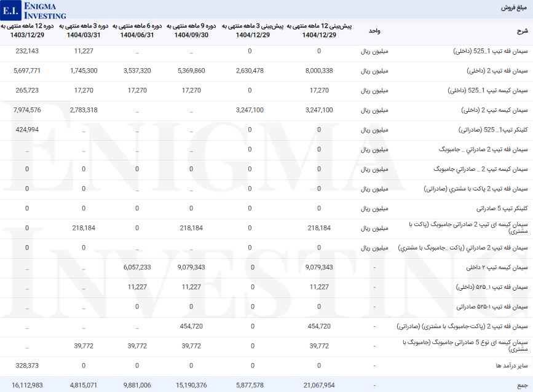
Task: Select the 6-month period 1404/06/31 column header
Action: click(136, 31)
